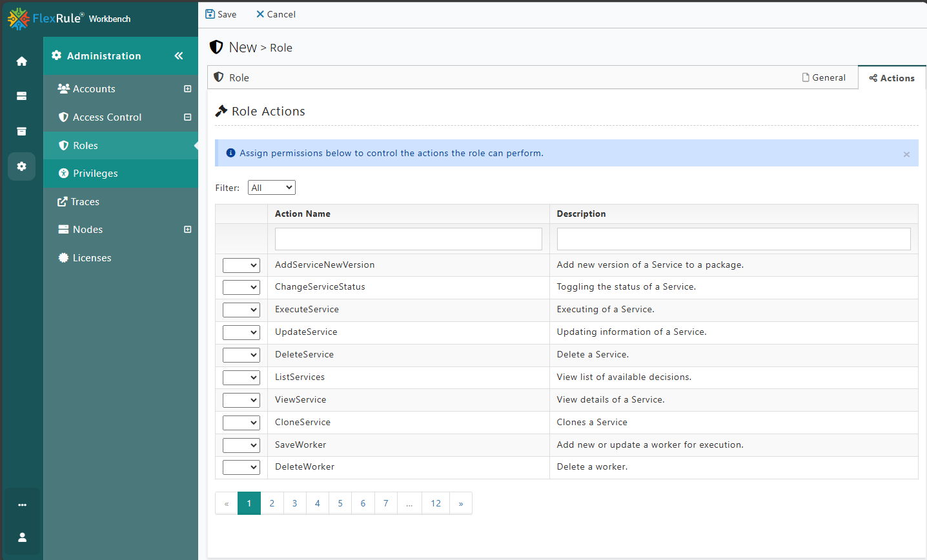
Task: Dismiss the blue info banner
Action: (906, 154)
